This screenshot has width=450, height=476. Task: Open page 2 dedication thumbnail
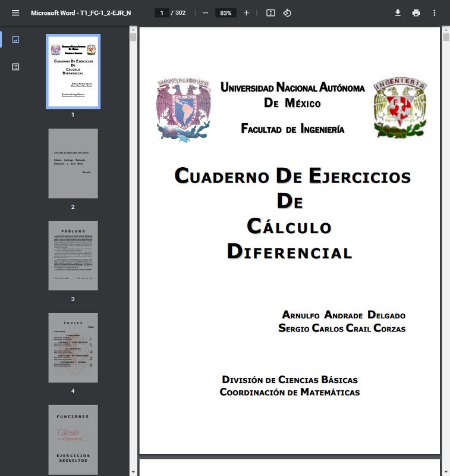pyautogui.click(x=73, y=163)
